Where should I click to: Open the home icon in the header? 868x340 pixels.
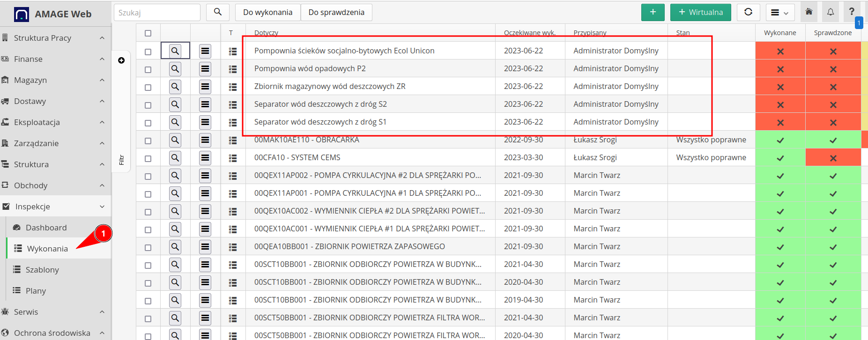[x=809, y=12]
